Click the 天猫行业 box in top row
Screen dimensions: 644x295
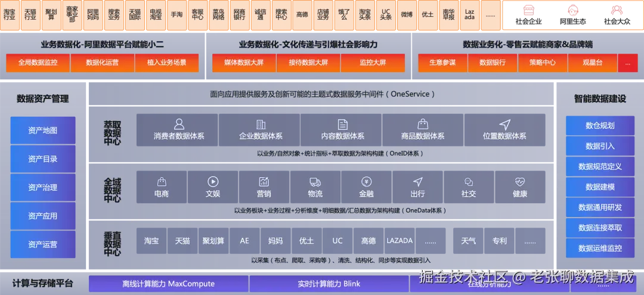point(30,15)
